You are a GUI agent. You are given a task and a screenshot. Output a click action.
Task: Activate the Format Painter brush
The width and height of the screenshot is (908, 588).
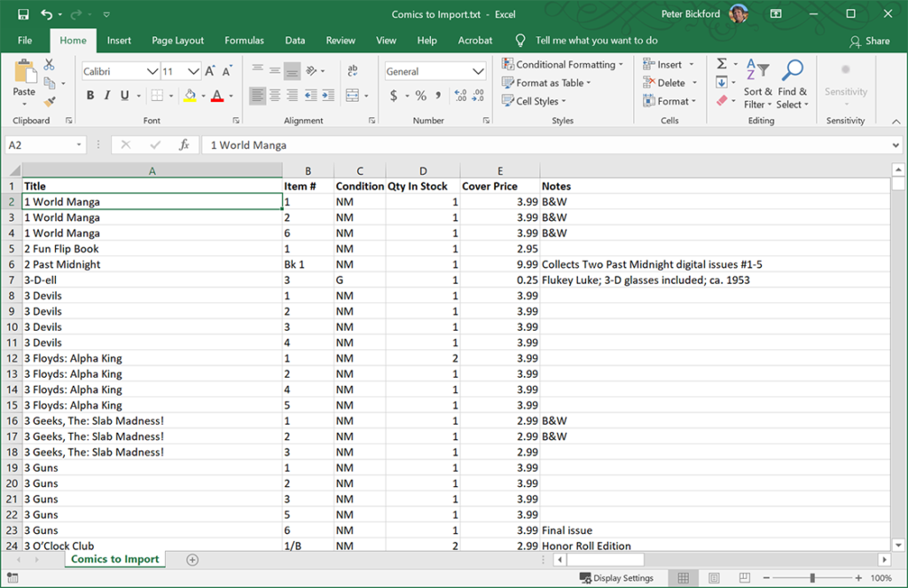50,102
